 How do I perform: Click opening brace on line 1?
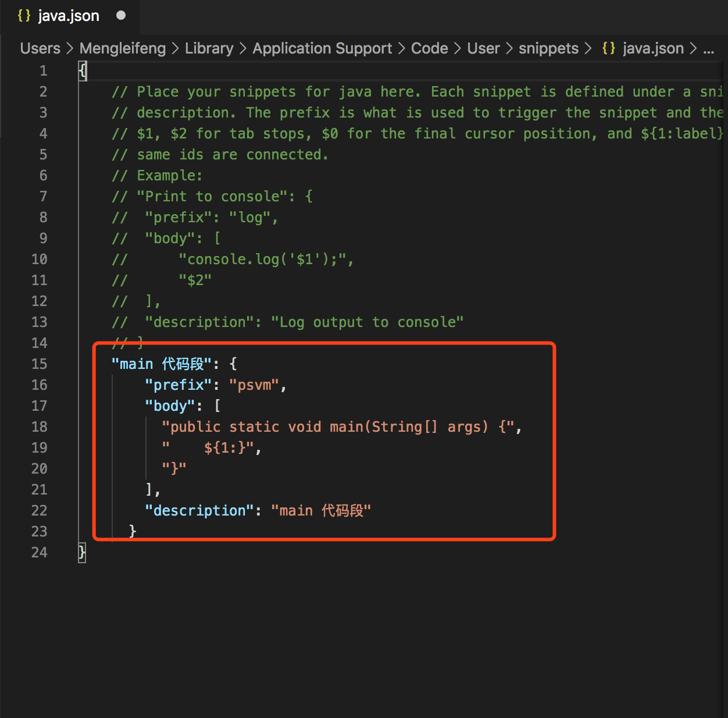[x=82, y=71]
